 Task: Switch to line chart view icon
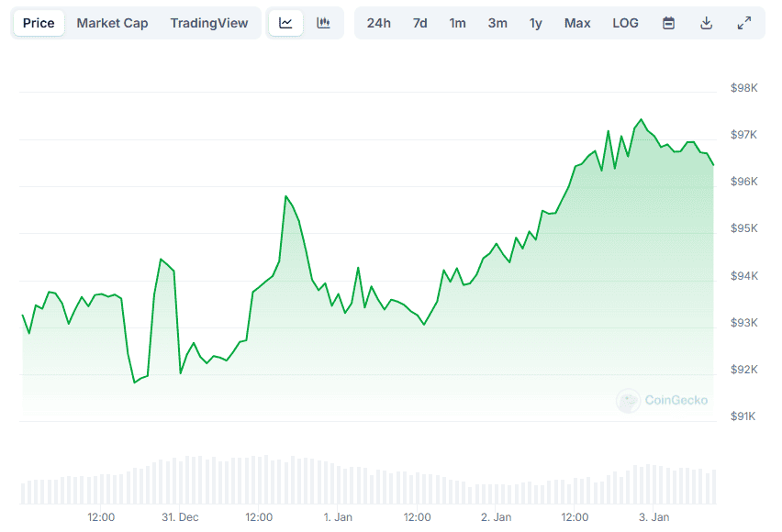pyautogui.click(x=285, y=23)
